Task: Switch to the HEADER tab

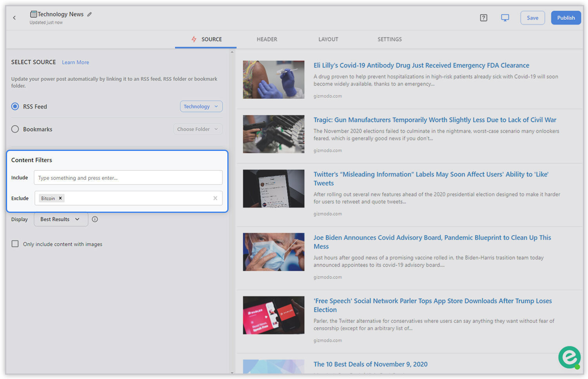Action: point(267,39)
